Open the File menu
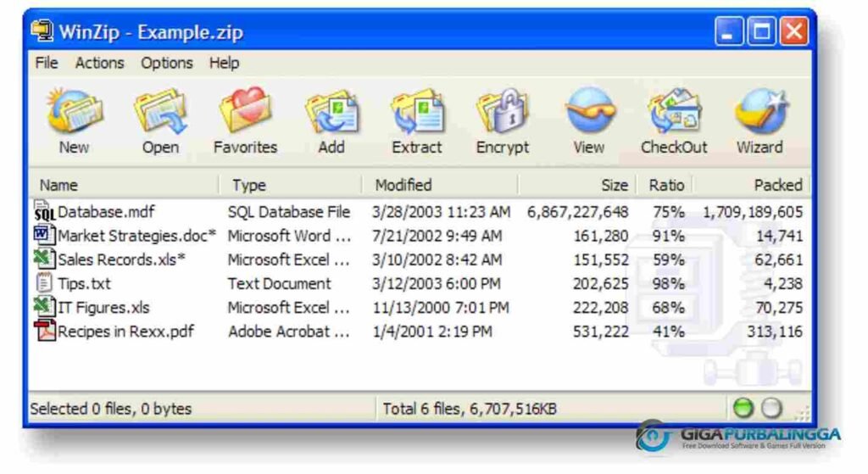Screen dimensions: 868x474 tap(47, 63)
